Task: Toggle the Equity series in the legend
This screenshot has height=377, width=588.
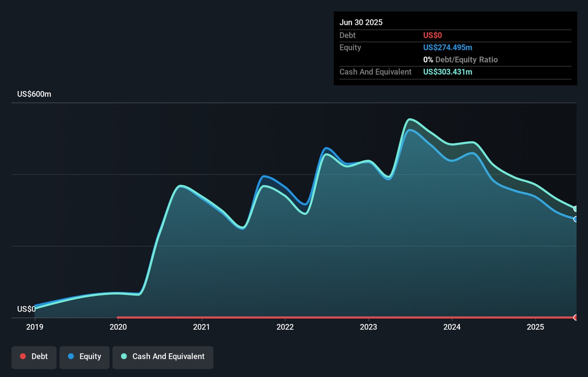Action: (x=85, y=357)
